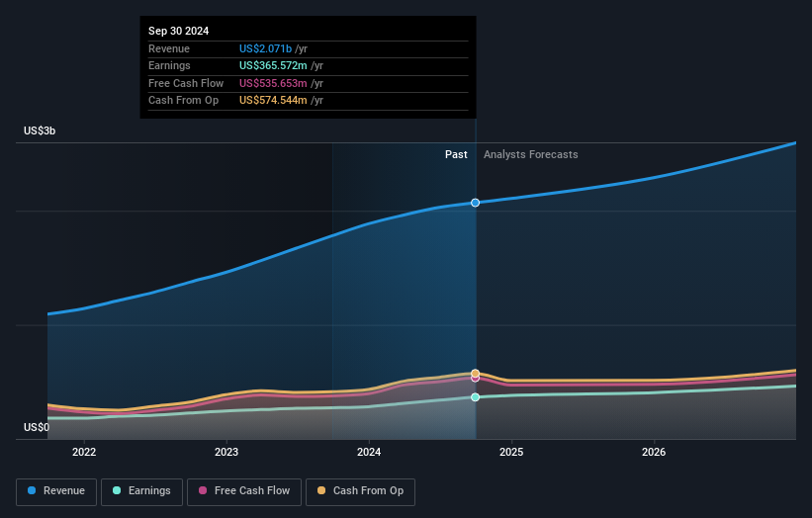Click the Revenue row label in tooltip
The height and width of the screenshot is (518, 812).
point(169,48)
